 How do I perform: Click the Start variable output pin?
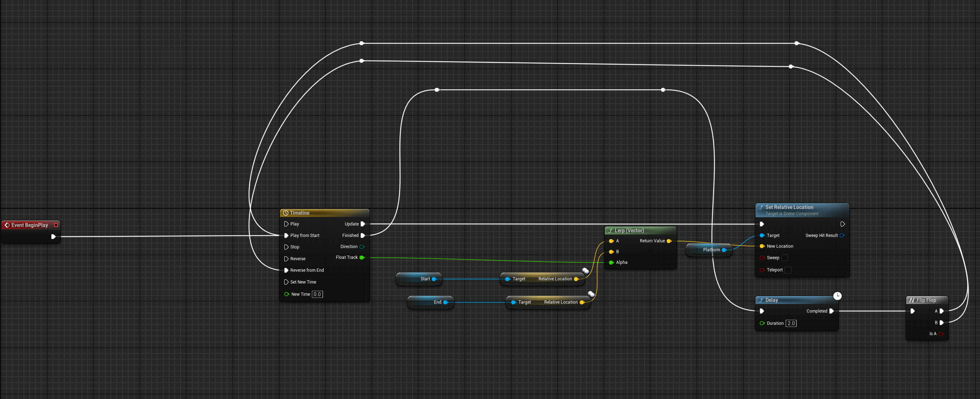click(434, 279)
